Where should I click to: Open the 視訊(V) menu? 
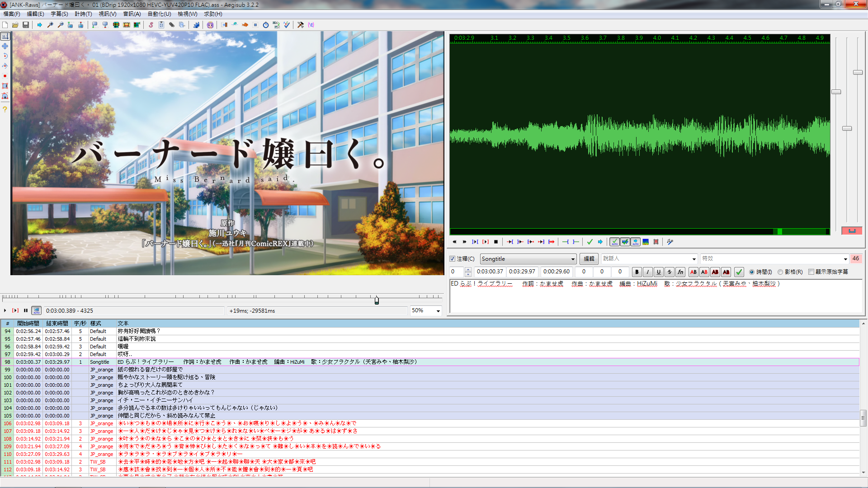coord(108,14)
